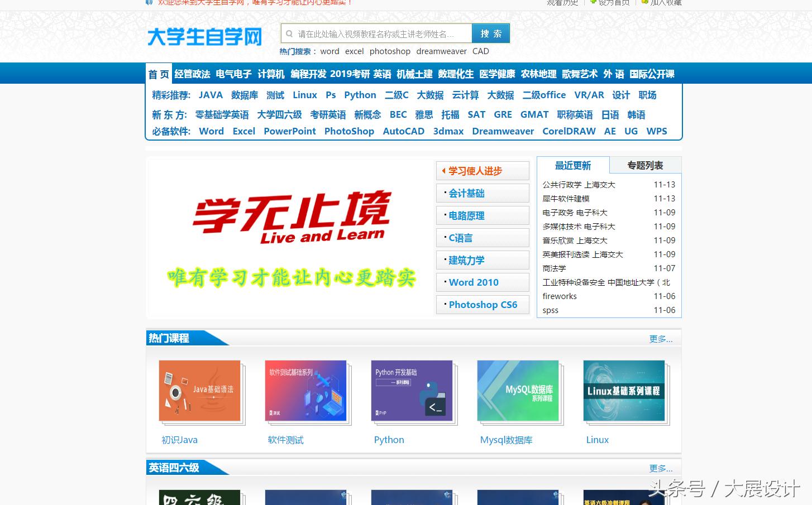The width and height of the screenshot is (812, 505).
Task: Click the magnifier icon in the search box
Action: (289, 33)
